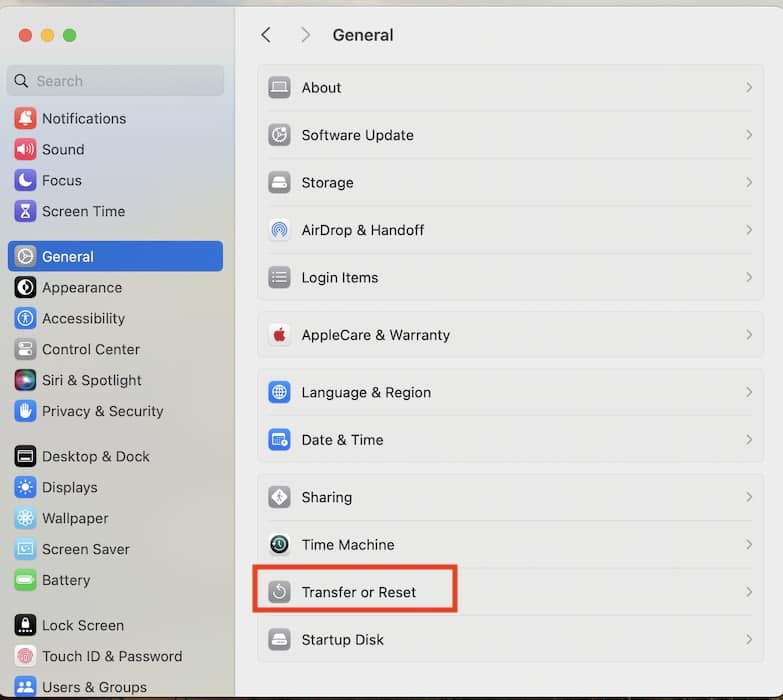The image size is (783, 700).
Task: Click the AirDrop & Handoff icon
Action: point(279,230)
